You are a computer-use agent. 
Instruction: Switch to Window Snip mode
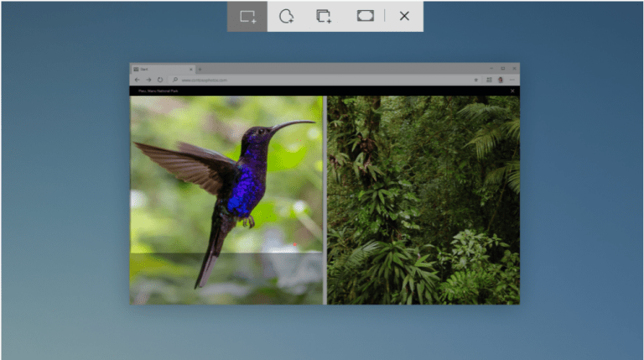click(x=324, y=16)
